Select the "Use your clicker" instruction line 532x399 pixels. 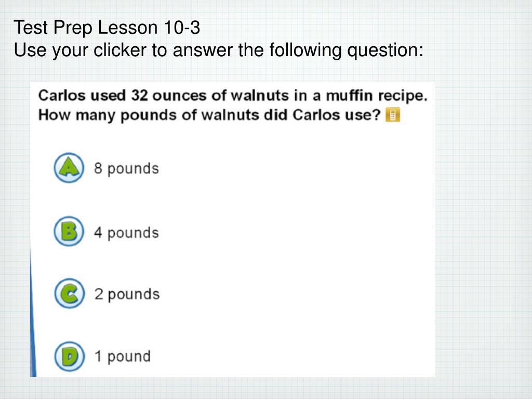(x=218, y=50)
